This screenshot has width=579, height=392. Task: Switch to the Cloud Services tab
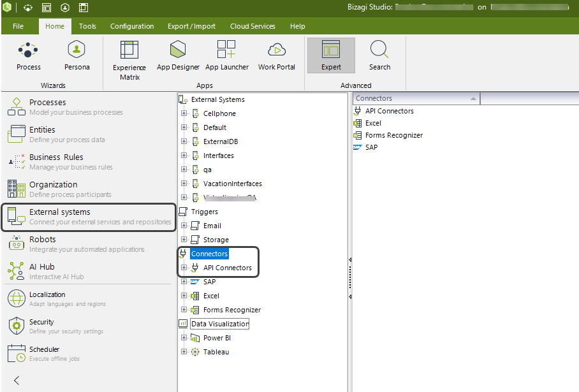point(253,26)
